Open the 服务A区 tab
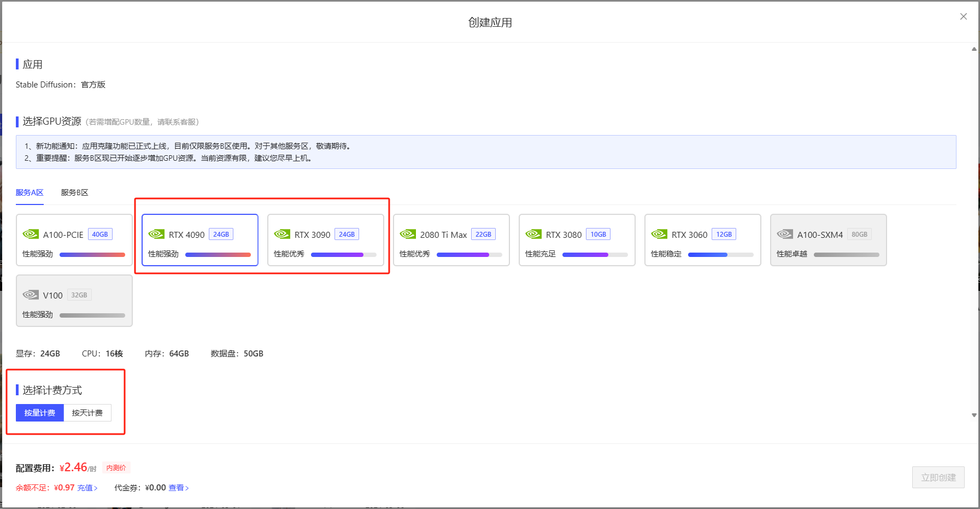The width and height of the screenshot is (980, 509). coord(30,192)
